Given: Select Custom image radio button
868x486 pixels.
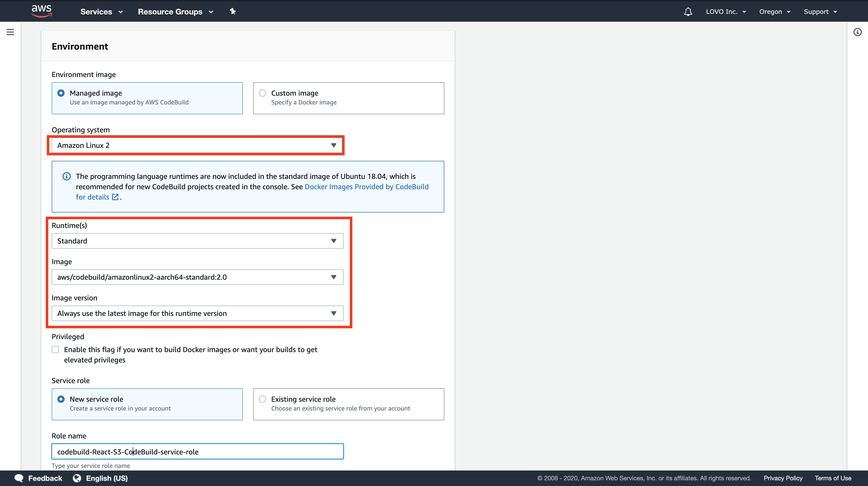Looking at the screenshot, I should [x=262, y=93].
